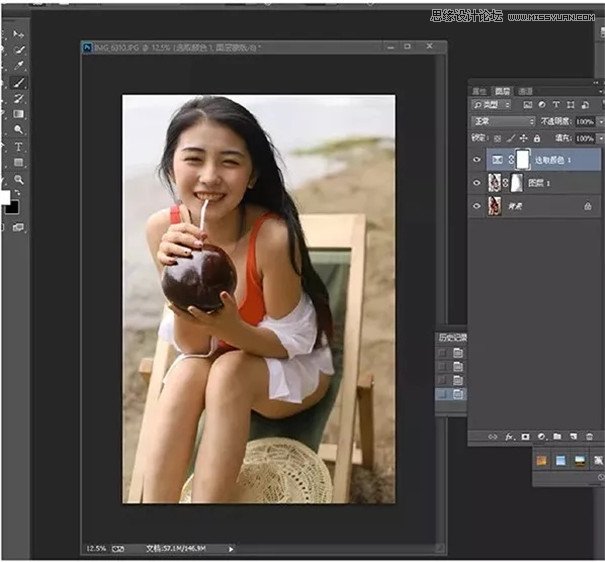Open the layer filter 类型 dropdown
605x562 pixels.
491,105
